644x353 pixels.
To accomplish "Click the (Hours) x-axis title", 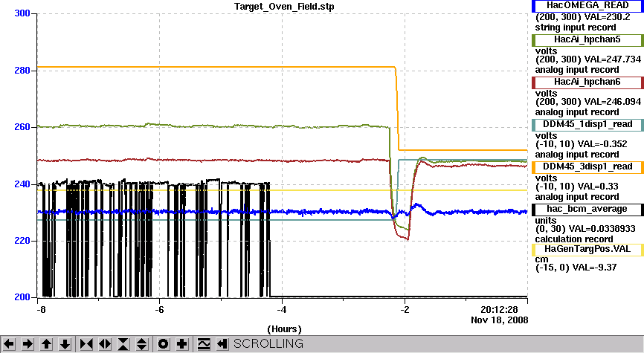I will [284, 329].
